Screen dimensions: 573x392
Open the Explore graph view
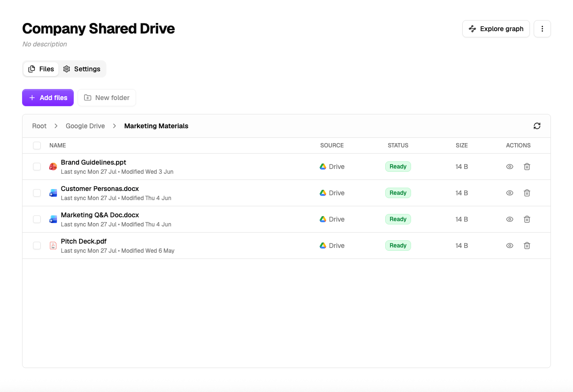(496, 29)
